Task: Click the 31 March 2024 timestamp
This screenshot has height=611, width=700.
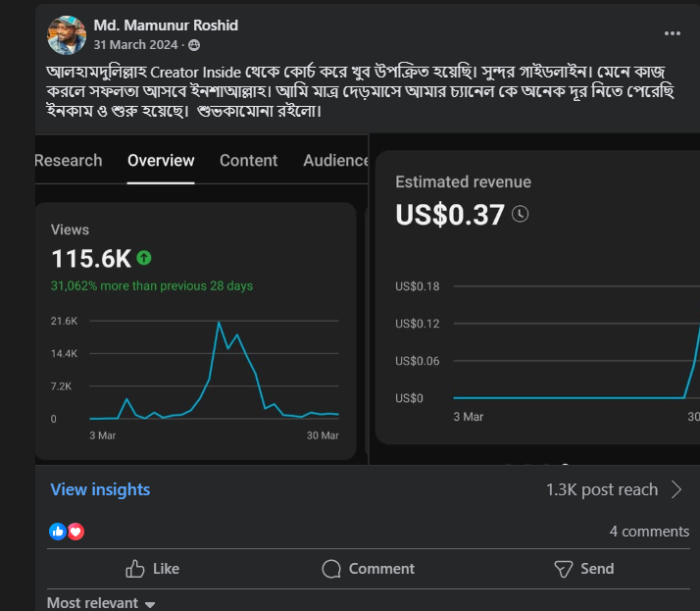Action: tap(137, 45)
